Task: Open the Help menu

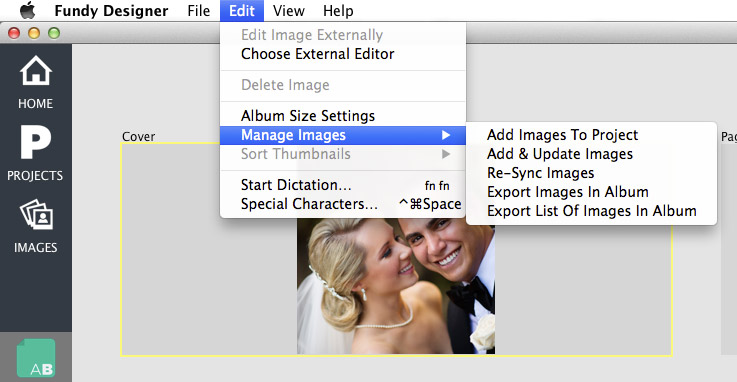Action: click(338, 11)
